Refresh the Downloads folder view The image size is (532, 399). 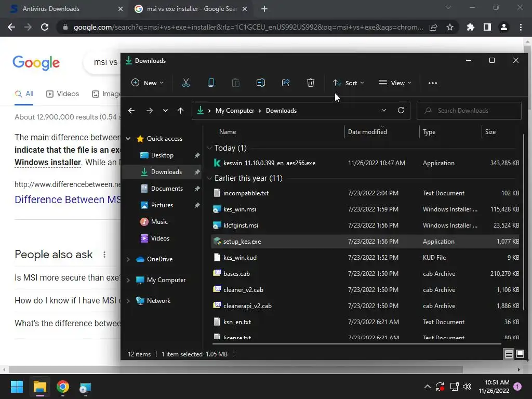[401, 111]
